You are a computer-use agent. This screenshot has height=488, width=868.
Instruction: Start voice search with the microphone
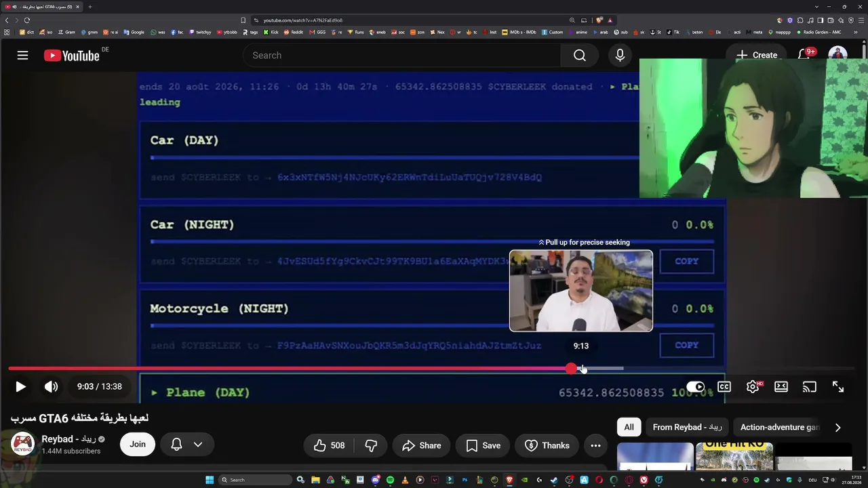(620, 56)
